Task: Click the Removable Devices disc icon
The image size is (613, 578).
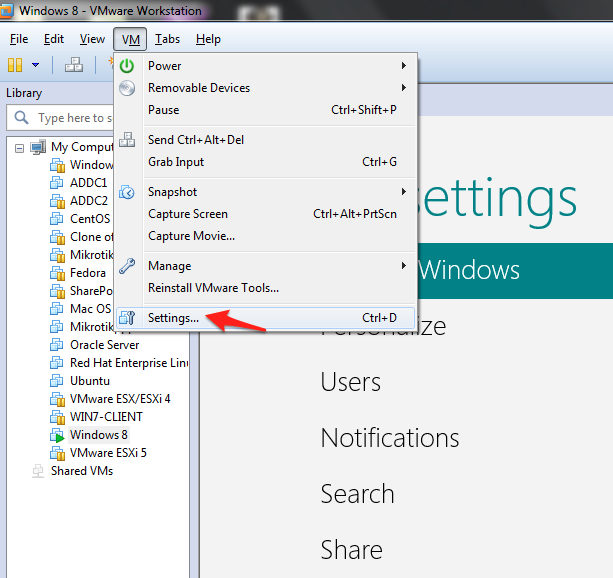Action: [x=127, y=88]
